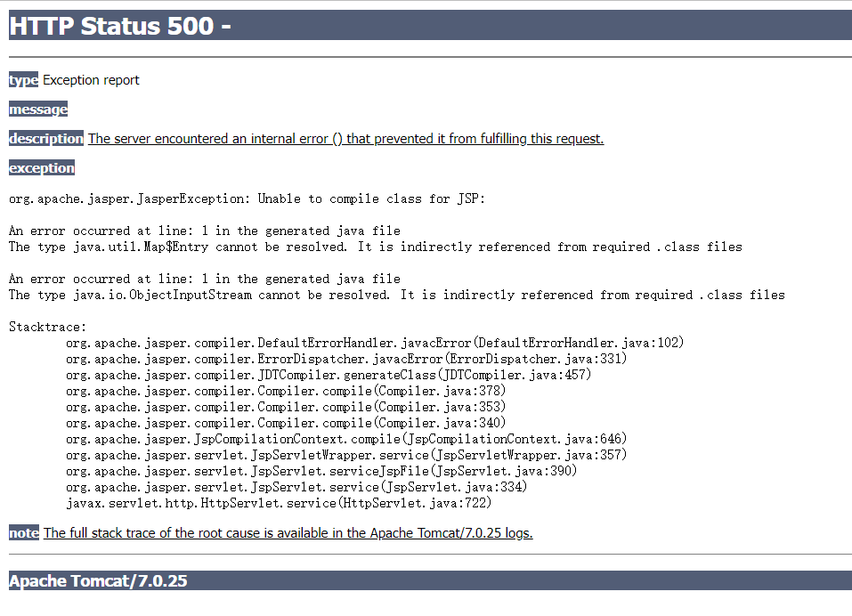Click the 'HttpServlet.java:722' stack trace line
Image resolution: width=852 pixels, height=616 pixels.
(279, 503)
